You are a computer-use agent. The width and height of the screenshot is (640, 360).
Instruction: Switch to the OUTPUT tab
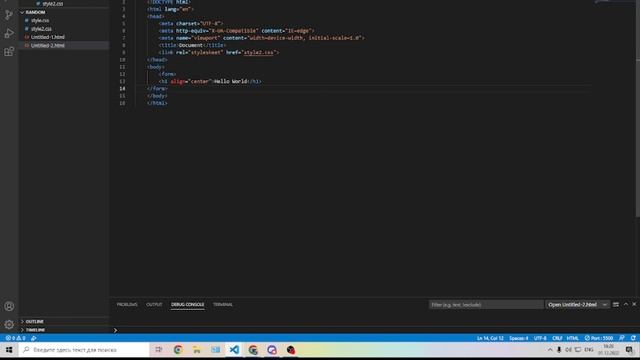[x=154, y=304]
